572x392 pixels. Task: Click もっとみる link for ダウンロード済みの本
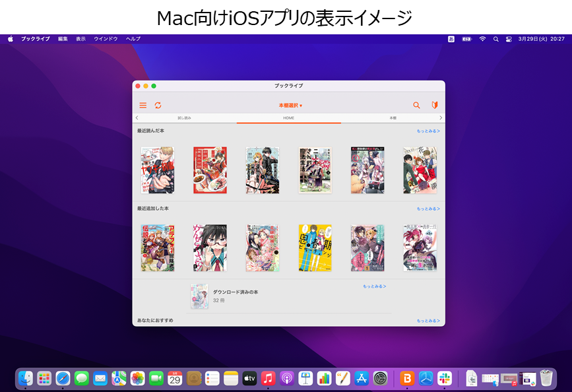(x=374, y=286)
